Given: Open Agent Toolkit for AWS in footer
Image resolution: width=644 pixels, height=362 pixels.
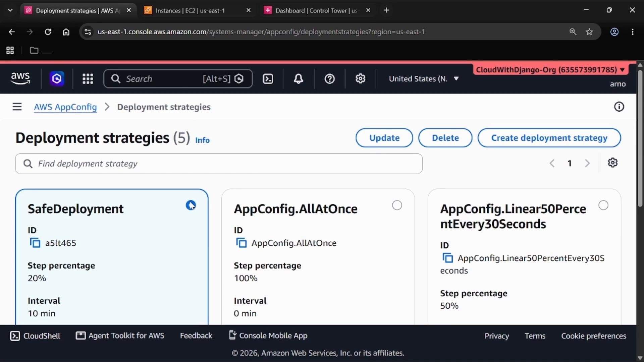Looking at the screenshot, I should (x=120, y=336).
